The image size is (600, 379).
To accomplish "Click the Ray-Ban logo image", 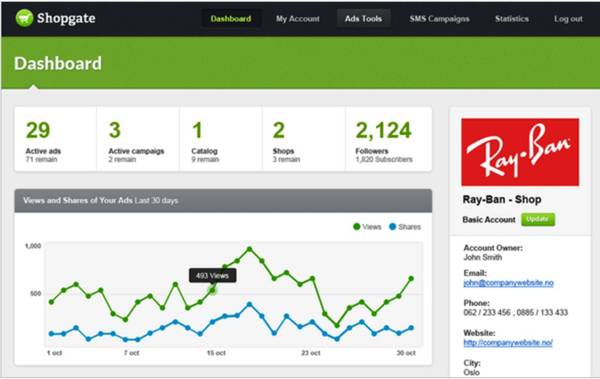I will coord(520,152).
